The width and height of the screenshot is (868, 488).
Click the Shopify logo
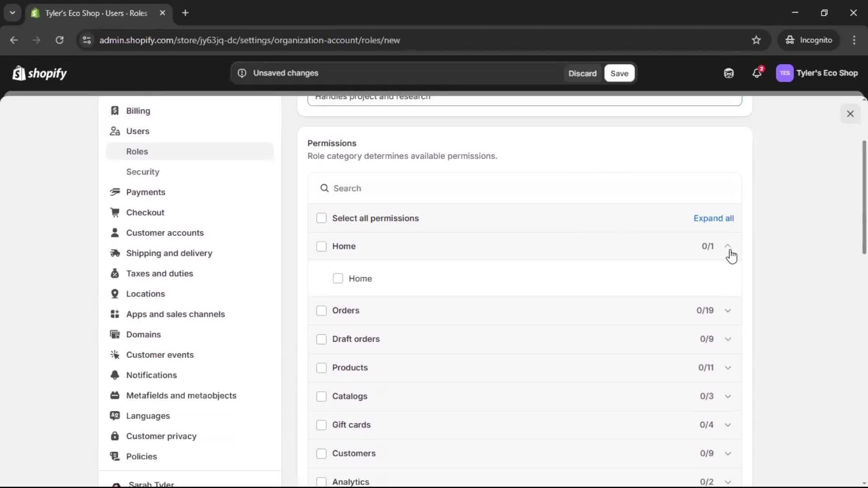[39, 73]
